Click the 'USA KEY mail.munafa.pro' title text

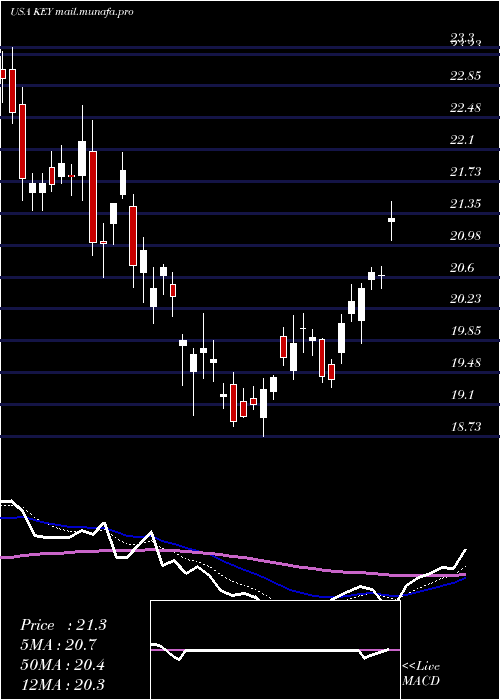(x=71, y=12)
